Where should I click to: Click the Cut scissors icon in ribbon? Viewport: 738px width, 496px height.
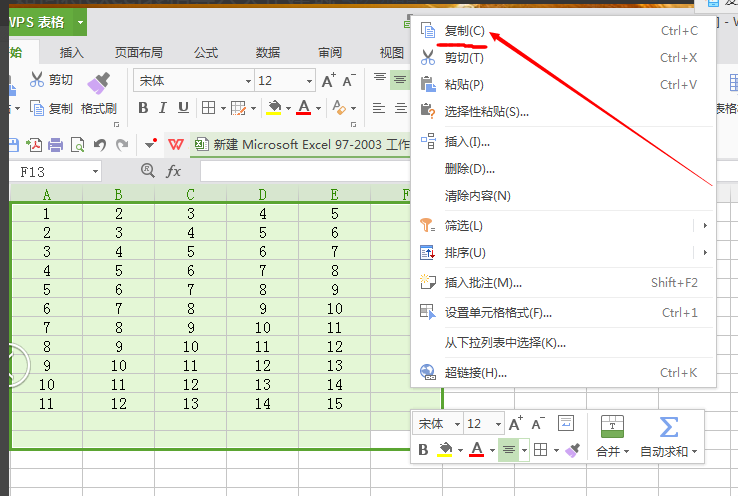[36, 80]
